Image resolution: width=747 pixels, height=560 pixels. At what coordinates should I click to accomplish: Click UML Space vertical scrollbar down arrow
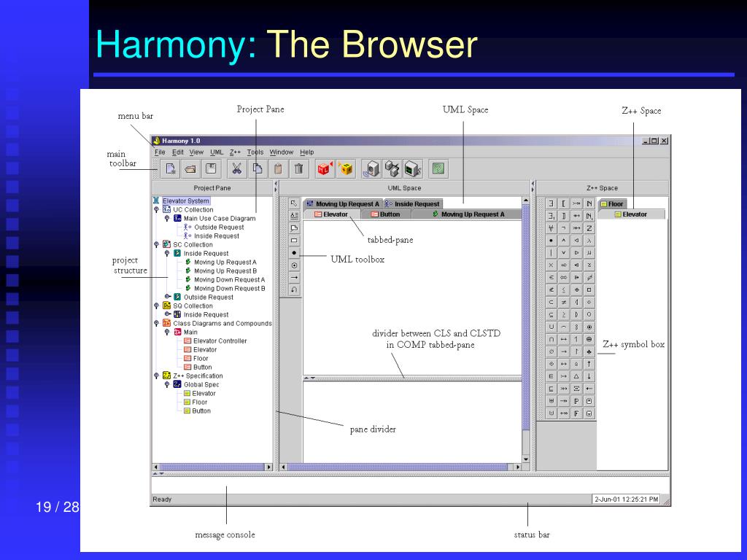[x=526, y=459]
